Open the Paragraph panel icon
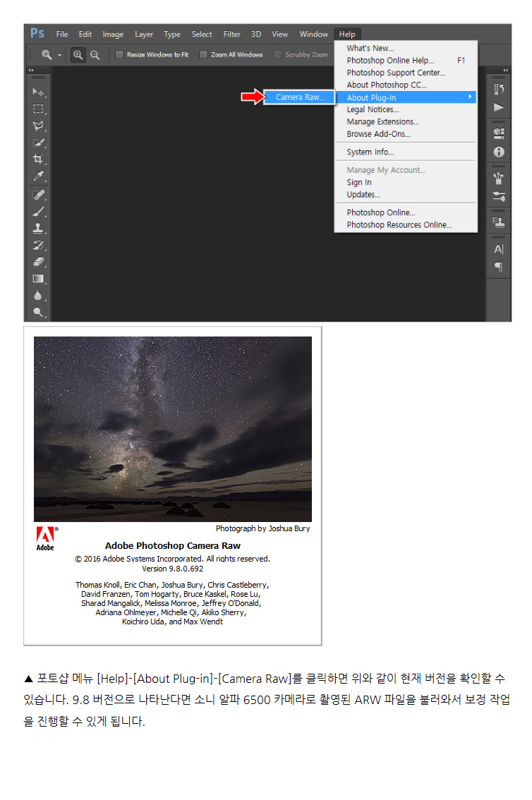 [x=499, y=267]
